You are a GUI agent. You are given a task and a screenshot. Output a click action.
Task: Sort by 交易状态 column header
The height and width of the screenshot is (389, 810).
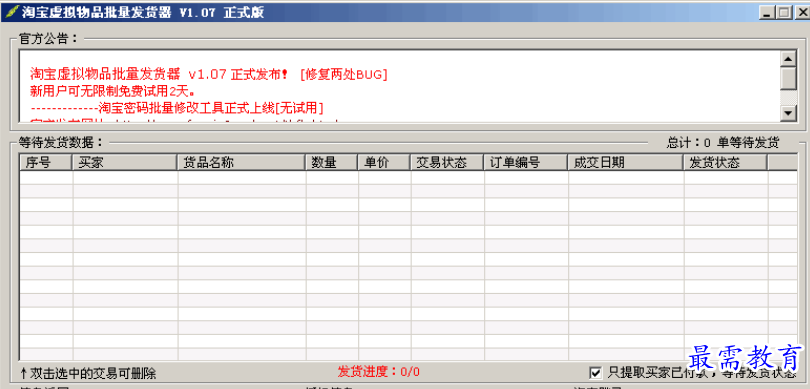click(447, 163)
